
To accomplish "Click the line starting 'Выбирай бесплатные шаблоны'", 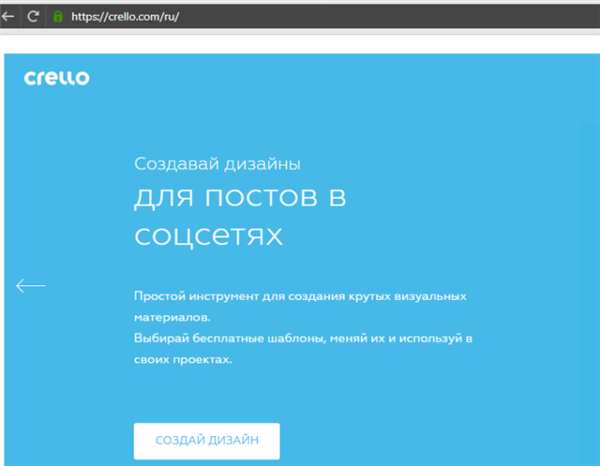I will [x=303, y=339].
